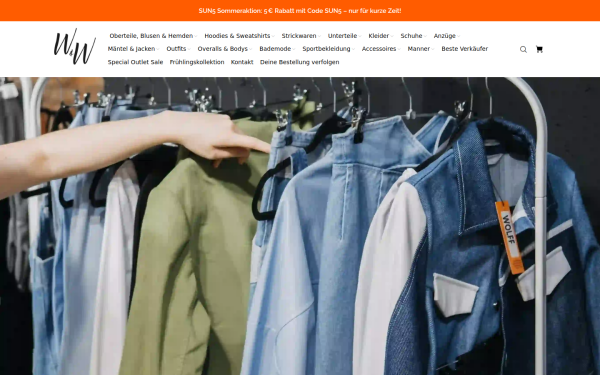Expand Overalls & Bodys dropdown arrow
Image resolution: width=600 pixels, height=375 pixels.
pos(251,49)
